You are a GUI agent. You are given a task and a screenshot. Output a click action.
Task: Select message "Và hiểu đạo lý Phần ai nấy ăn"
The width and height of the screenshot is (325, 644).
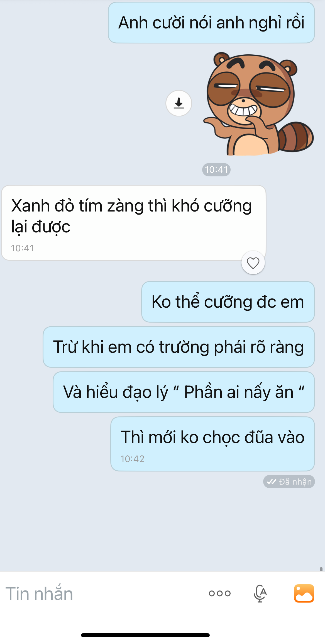coord(184,392)
